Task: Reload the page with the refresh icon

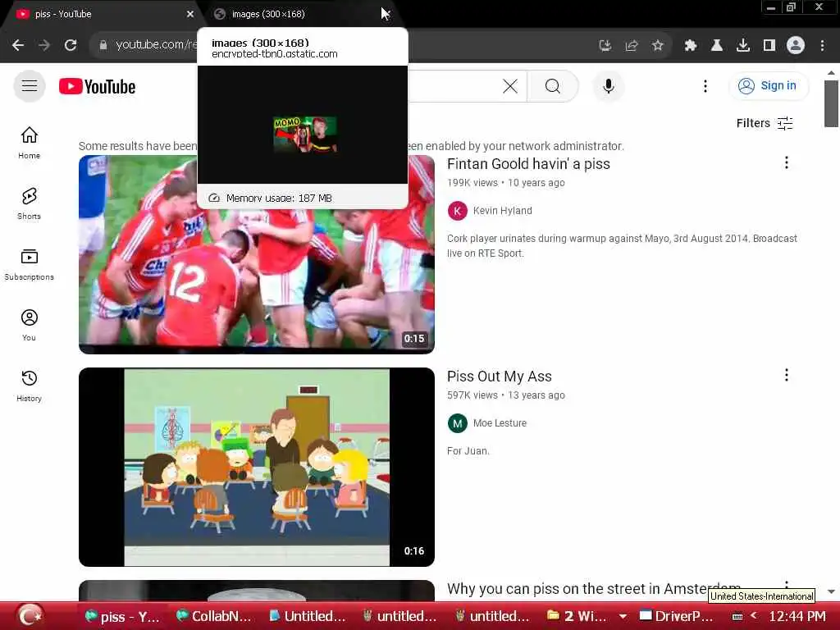Action: coord(71,45)
